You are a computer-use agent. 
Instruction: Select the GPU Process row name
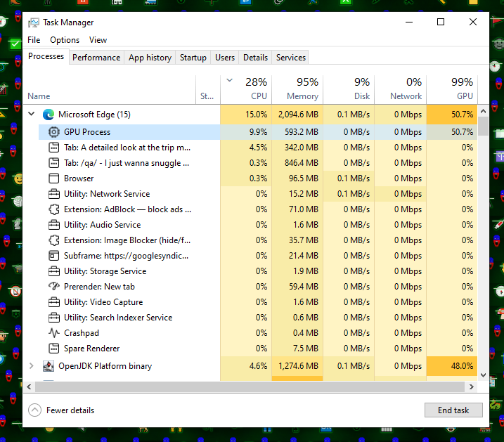pyautogui.click(x=87, y=132)
